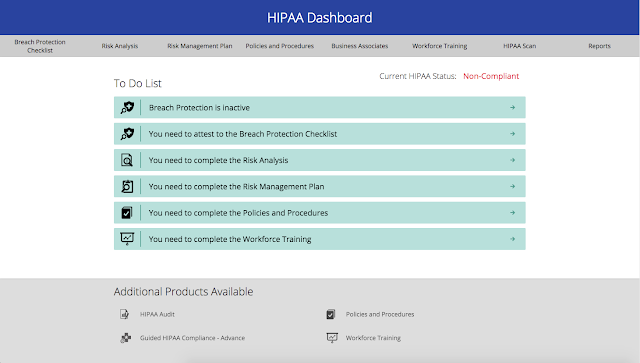Open arrow for Breach Protection is inactive

[x=512, y=107]
